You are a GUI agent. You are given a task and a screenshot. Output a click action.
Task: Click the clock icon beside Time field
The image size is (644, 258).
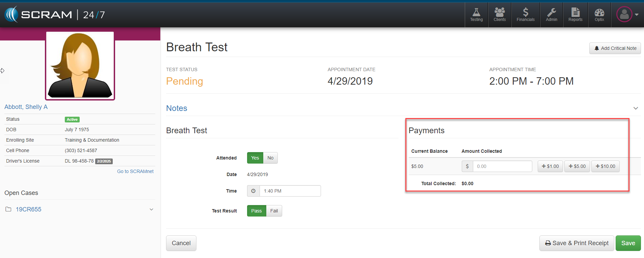253,191
